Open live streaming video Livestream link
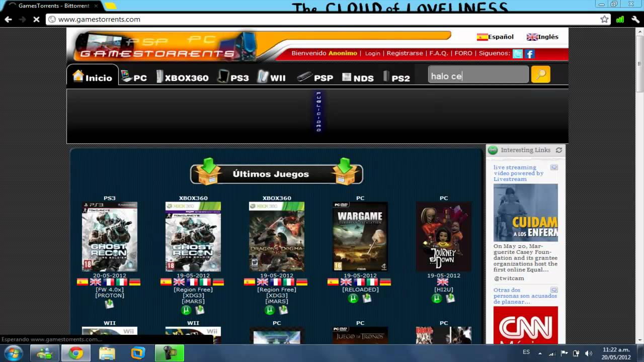The height and width of the screenshot is (362, 644). coord(518,173)
